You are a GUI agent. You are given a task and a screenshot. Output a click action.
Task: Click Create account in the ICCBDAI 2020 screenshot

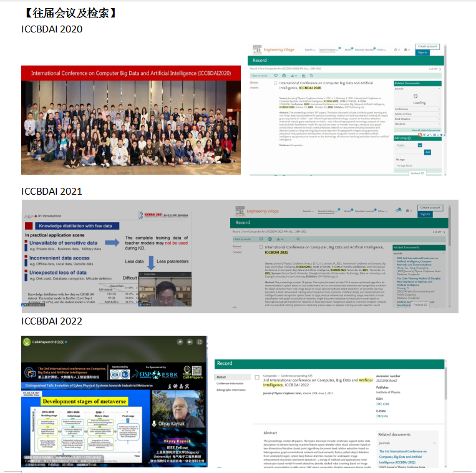(427, 46)
